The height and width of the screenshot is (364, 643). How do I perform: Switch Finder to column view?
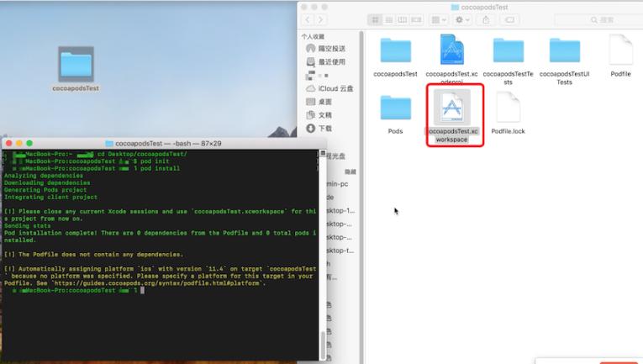[x=403, y=18]
